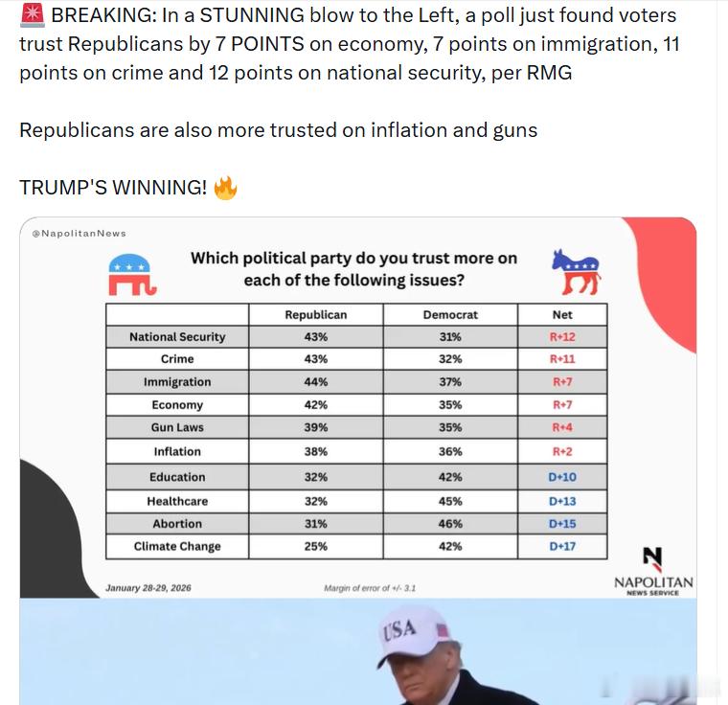The height and width of the screenshot is (705, 728).
Task: Click the red siren emoji before BREAKING
Action: coord(33,14)
